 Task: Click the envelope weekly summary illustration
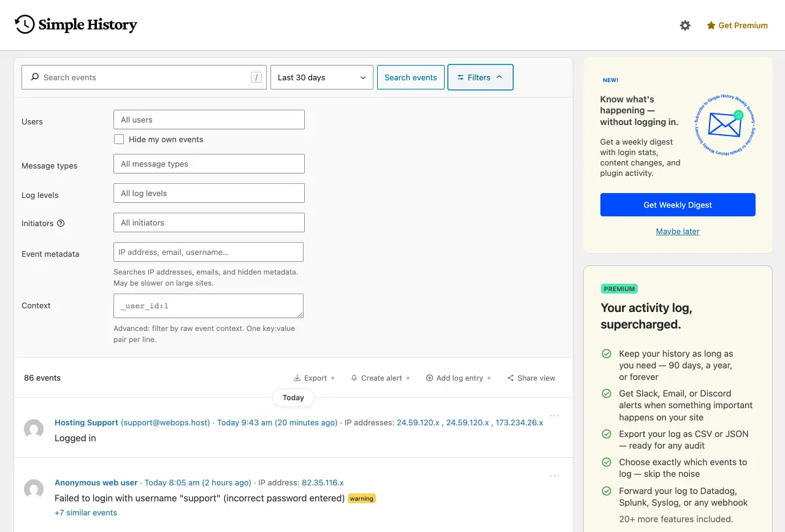click(x=725, y=124)
